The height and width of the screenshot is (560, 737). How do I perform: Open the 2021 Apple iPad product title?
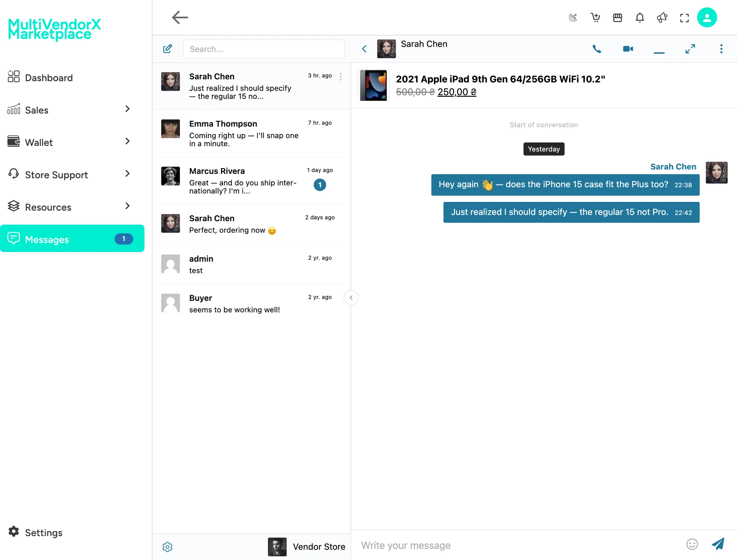pos(500,79)
